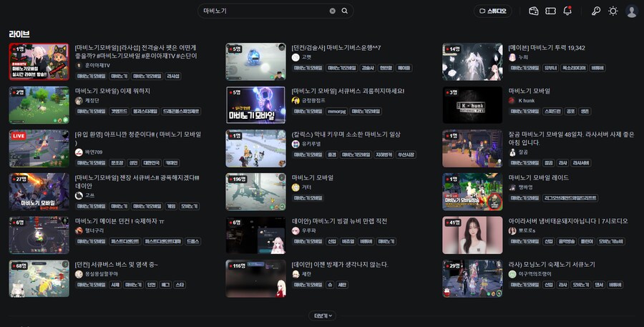Open the cheese wallet icon in header
Screen dimensions: 644x327
pyautogui.click(x=534, y=11)
